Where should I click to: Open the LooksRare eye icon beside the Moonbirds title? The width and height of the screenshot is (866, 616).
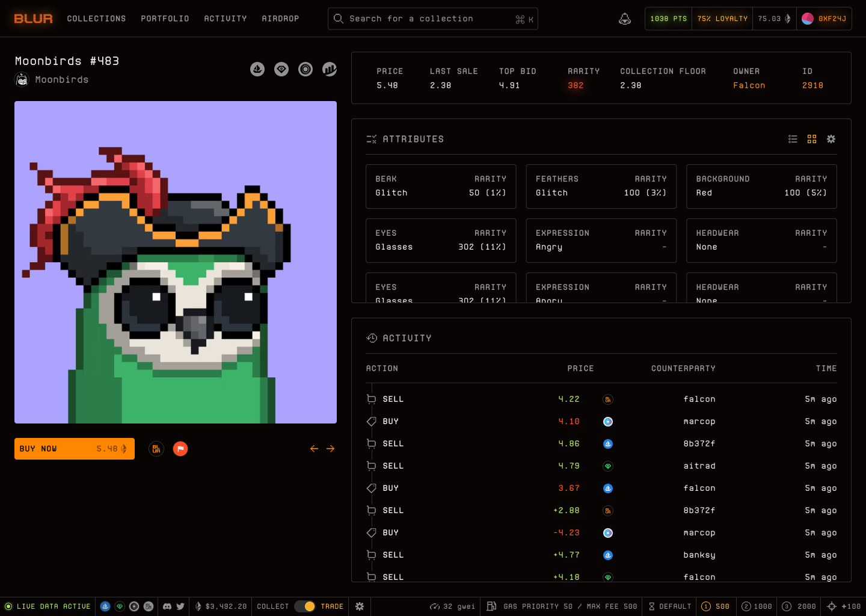281,69
